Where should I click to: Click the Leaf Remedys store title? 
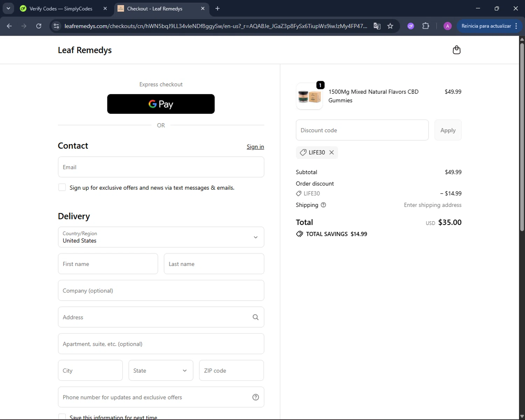[85, 50]
